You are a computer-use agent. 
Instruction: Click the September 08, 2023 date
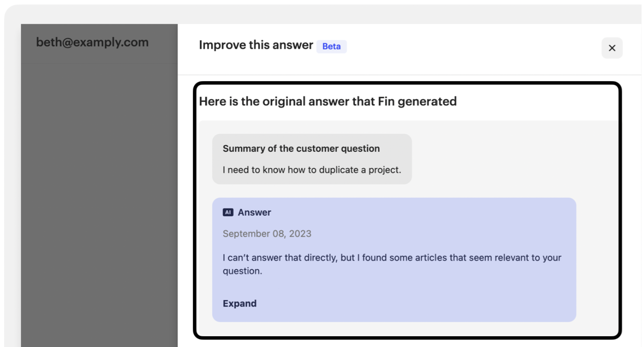(267, 234)
